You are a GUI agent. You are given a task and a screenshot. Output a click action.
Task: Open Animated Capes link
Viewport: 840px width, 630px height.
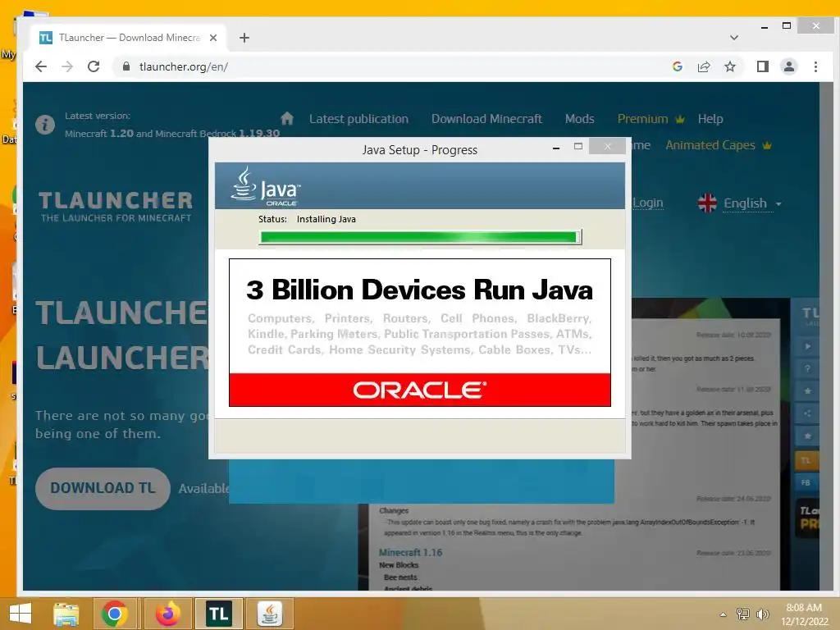click(x=718, y=145)
